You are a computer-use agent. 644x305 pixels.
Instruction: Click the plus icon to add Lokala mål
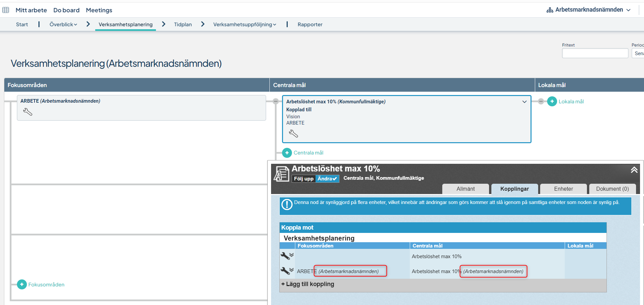pos(552,102)
